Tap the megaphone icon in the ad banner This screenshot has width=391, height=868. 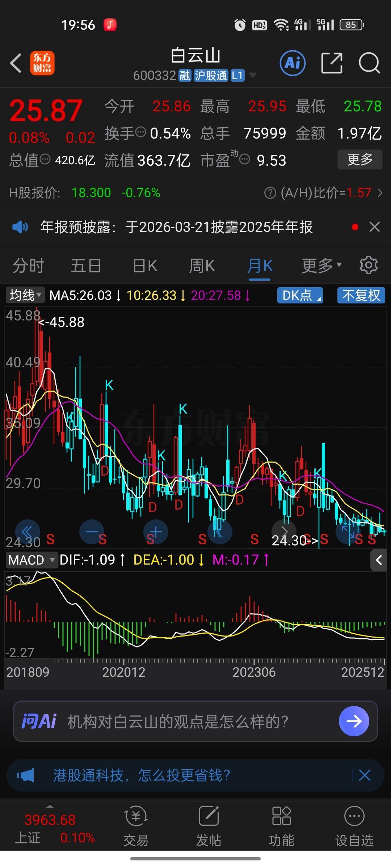25,775
